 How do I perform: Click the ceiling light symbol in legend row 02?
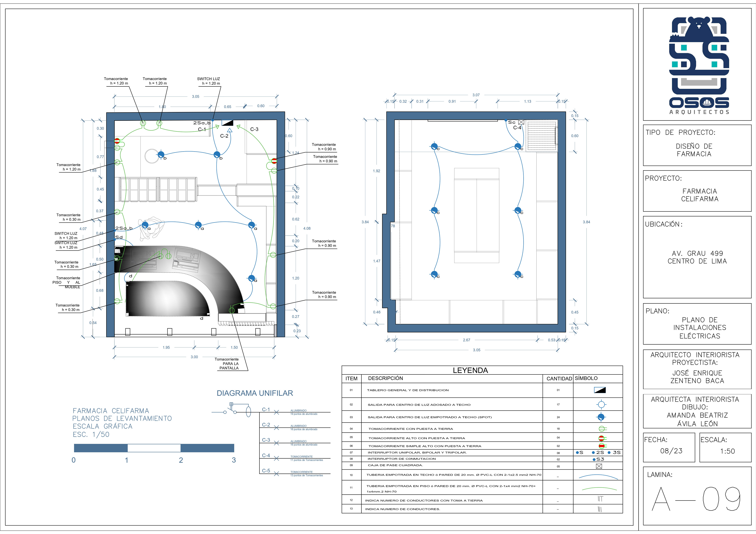tap(601, 405)
